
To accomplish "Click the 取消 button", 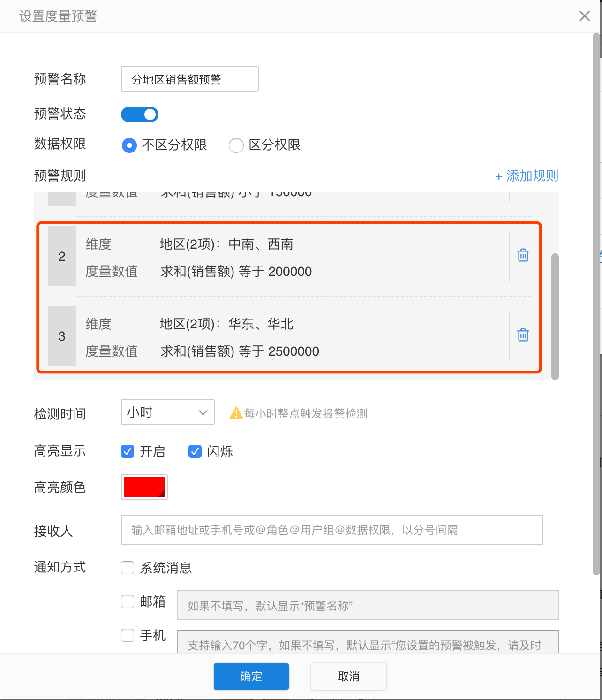I will pyautogui.click(x=349, y=677).
